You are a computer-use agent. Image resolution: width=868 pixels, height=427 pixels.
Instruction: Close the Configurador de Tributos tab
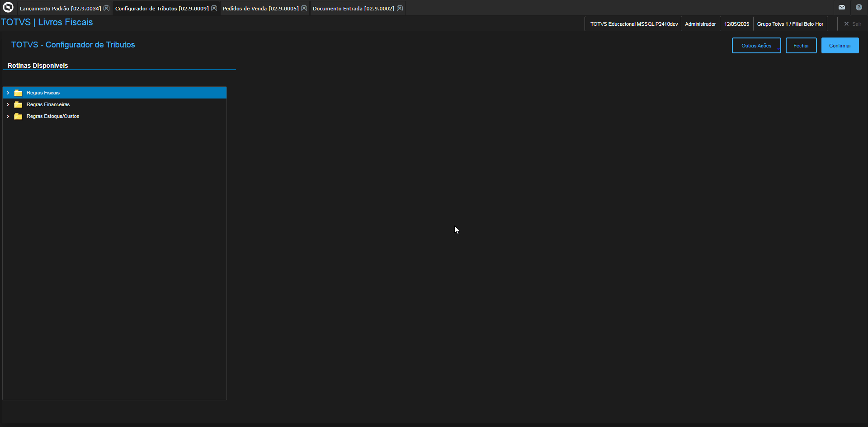(x=214, y=9)
